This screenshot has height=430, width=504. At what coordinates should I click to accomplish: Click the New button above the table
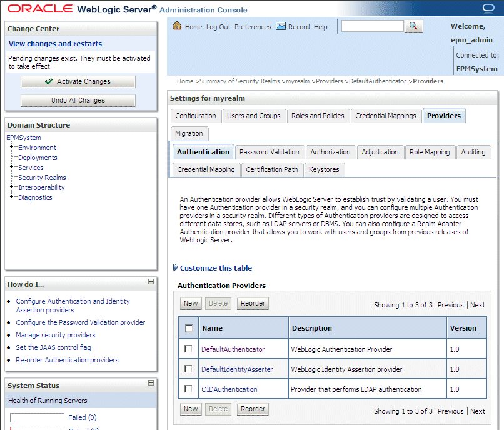click(x=191, y=303)
